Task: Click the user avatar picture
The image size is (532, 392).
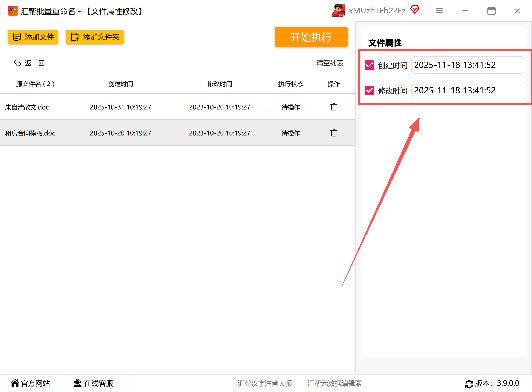Action: (338, 10)
